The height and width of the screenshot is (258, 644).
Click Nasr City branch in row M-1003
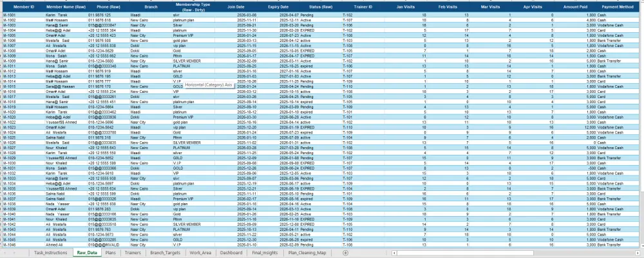(151, 25)
